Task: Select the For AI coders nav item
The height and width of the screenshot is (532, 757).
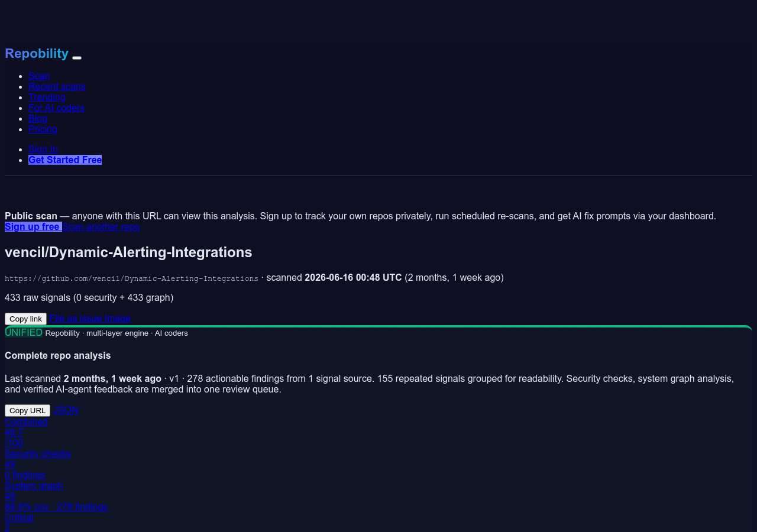Action: click(56, 108)
